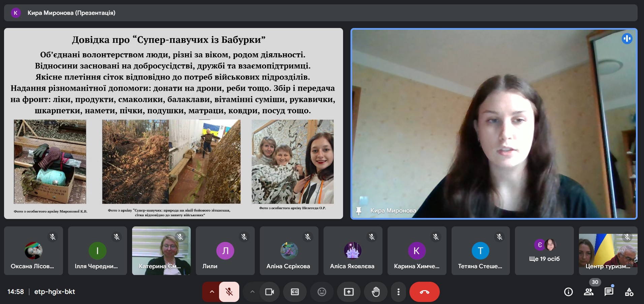Expand the audio settings chevron

212,292
